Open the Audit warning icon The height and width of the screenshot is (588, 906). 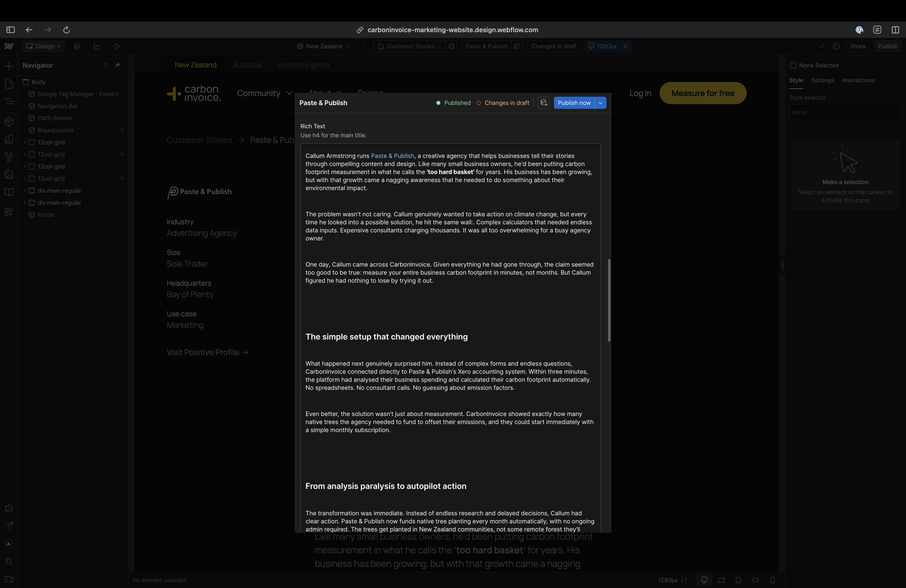coord(9,544)
